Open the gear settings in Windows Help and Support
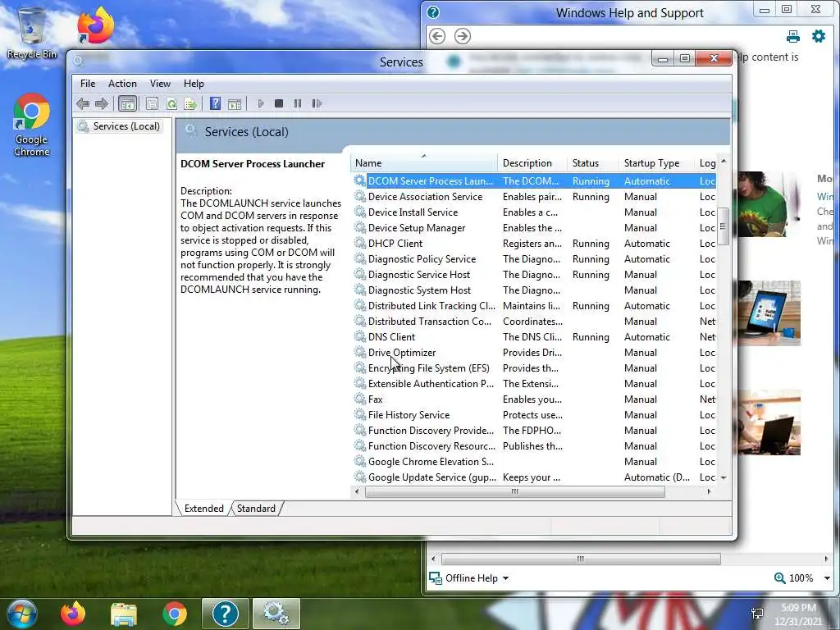 [x=819, y=36]
